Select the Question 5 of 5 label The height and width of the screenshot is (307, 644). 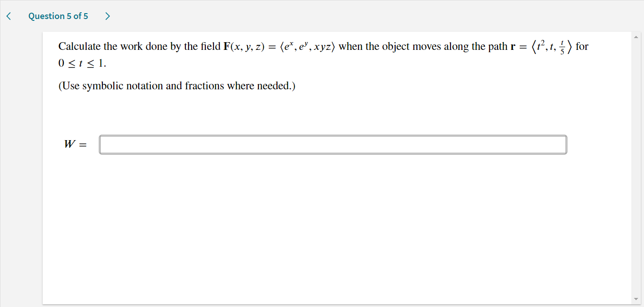coord(58,15)
